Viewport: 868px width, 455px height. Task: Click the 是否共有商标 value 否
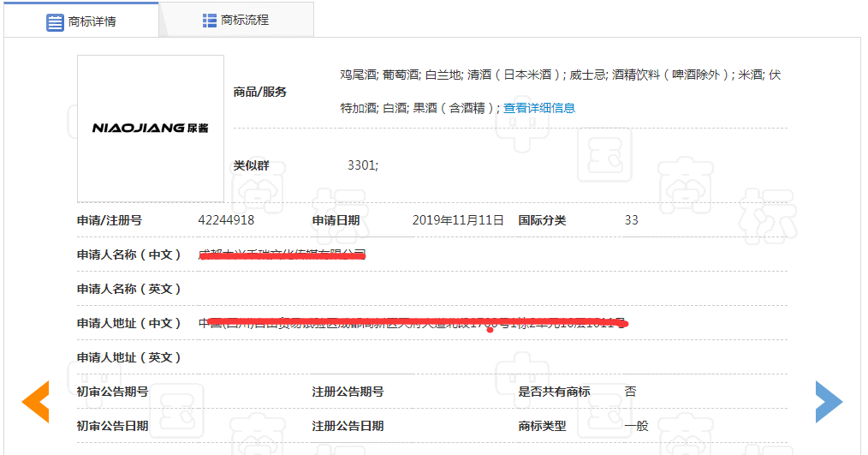click(x=630, y=392)
